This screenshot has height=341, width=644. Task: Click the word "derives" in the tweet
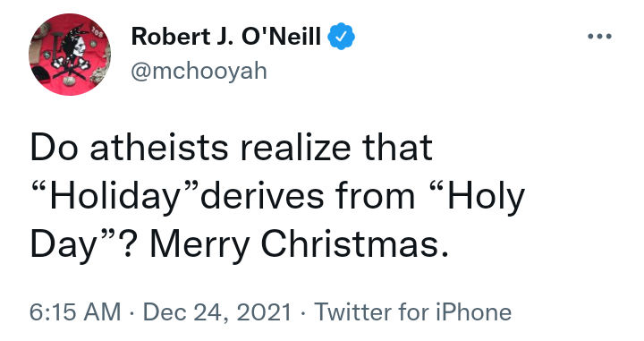pos(262,196)
